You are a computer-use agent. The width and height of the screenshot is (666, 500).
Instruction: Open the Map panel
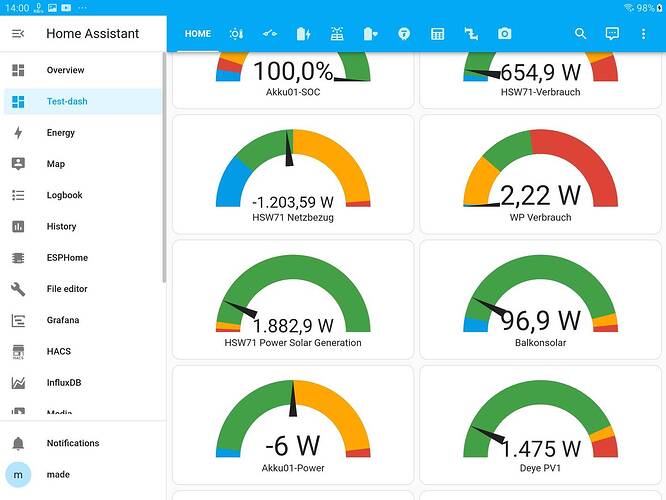pyautogui.click(x=83, y=164)
